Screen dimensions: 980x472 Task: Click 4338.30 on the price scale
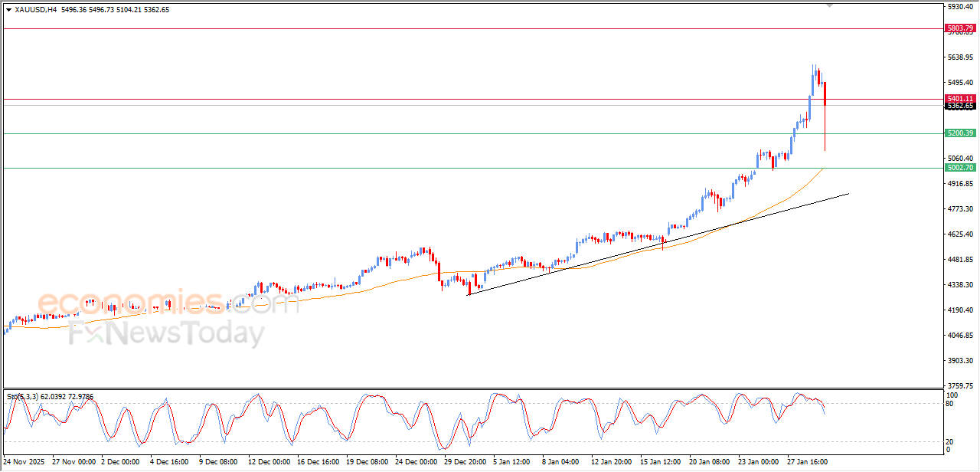960,284
